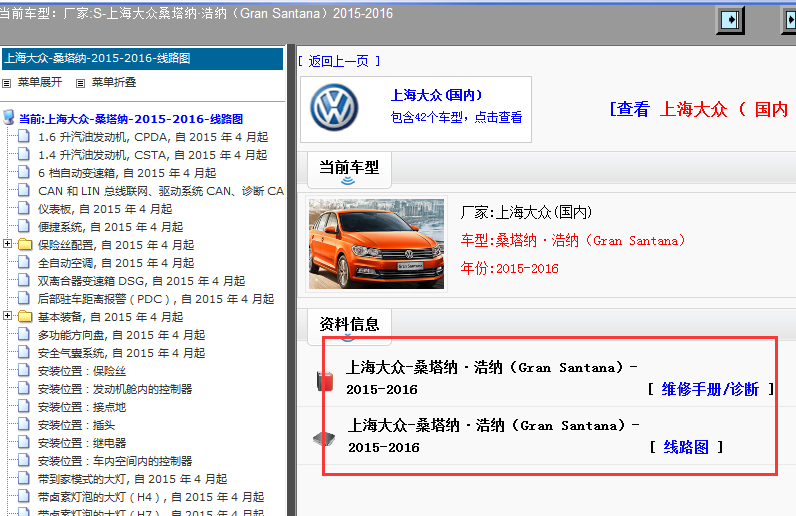
Task: Expand the 保险丝配置 tree node
Action: click(7, 244)
